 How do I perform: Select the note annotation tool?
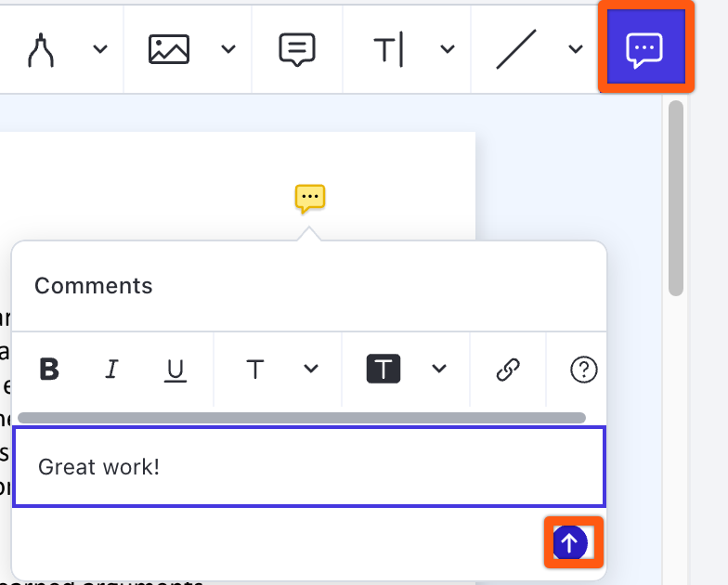coord(297,50)
